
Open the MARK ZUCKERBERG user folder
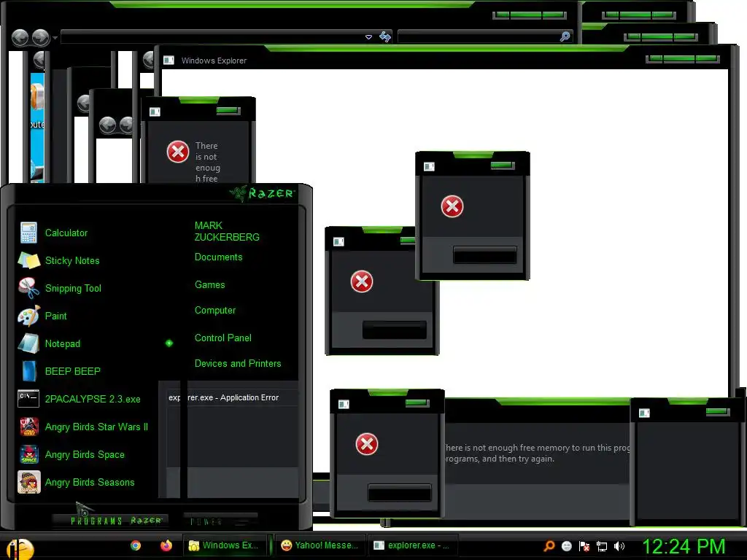click(227, 231)
